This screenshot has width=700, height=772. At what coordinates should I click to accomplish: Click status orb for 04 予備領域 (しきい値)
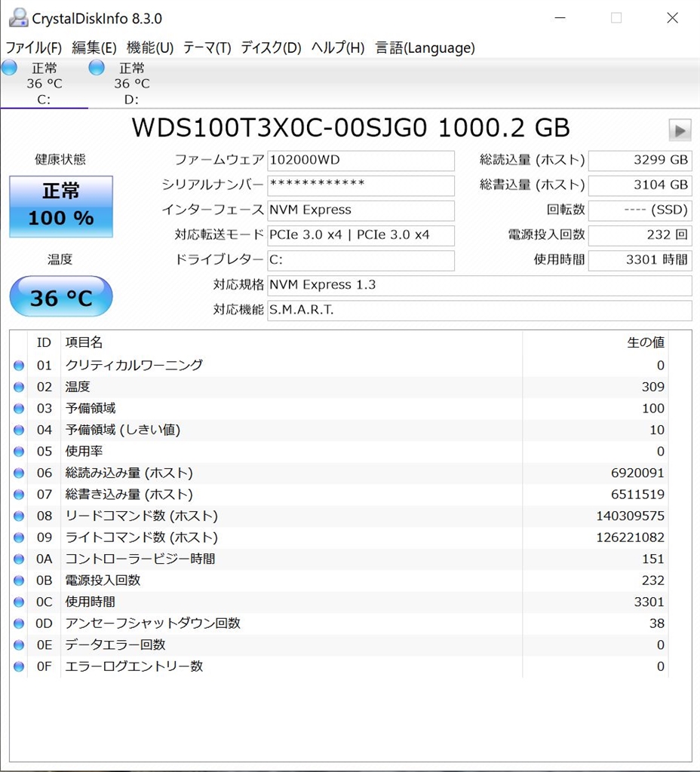click(x=19, y=430)
